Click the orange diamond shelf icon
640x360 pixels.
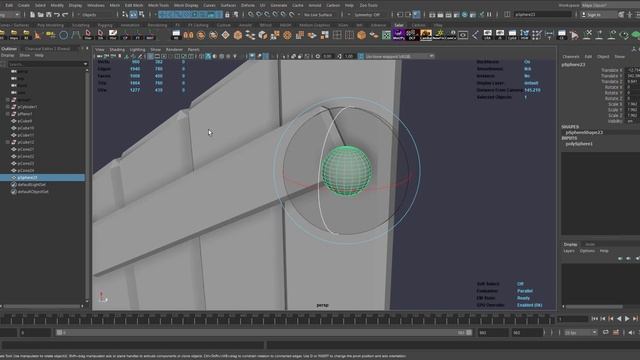pos(225,35)
